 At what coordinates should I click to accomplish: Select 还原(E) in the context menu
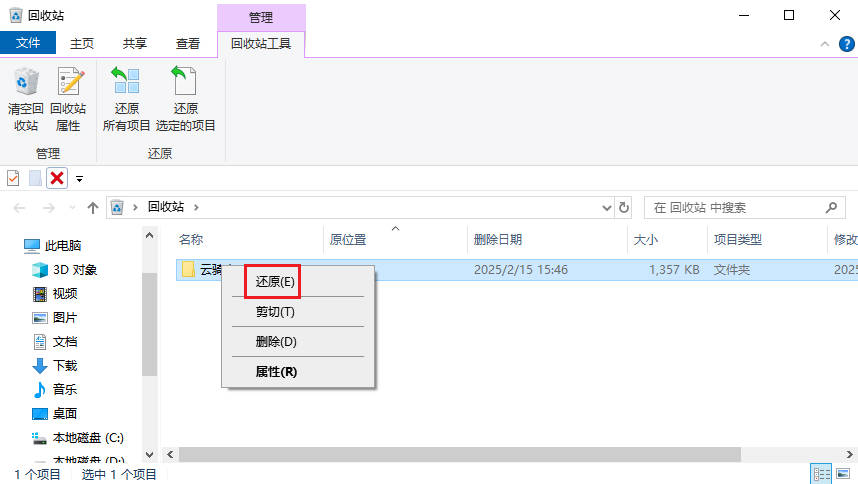click(x=274, y=282)
